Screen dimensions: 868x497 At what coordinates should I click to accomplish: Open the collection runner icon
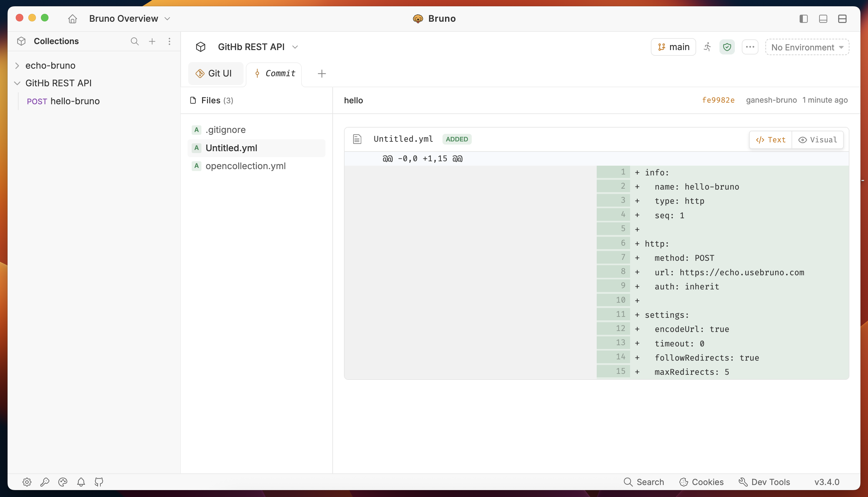click(708, 47)
